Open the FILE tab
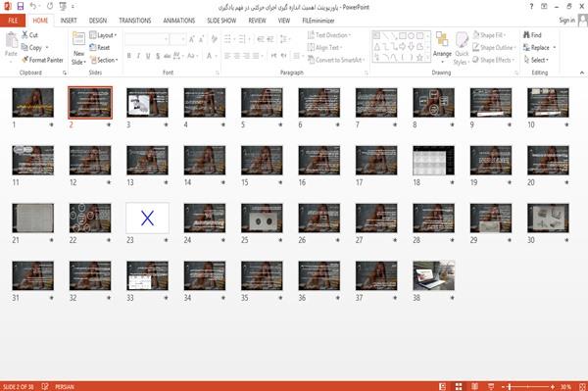Viewport: 588px width, 391px height. (x=13, y=21)
